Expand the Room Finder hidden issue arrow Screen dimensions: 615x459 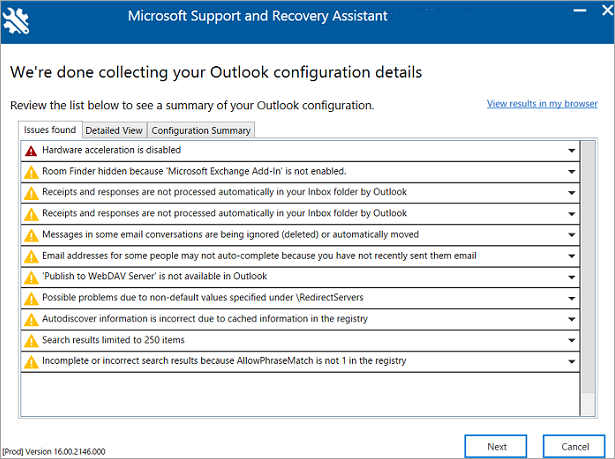(571, 171)
